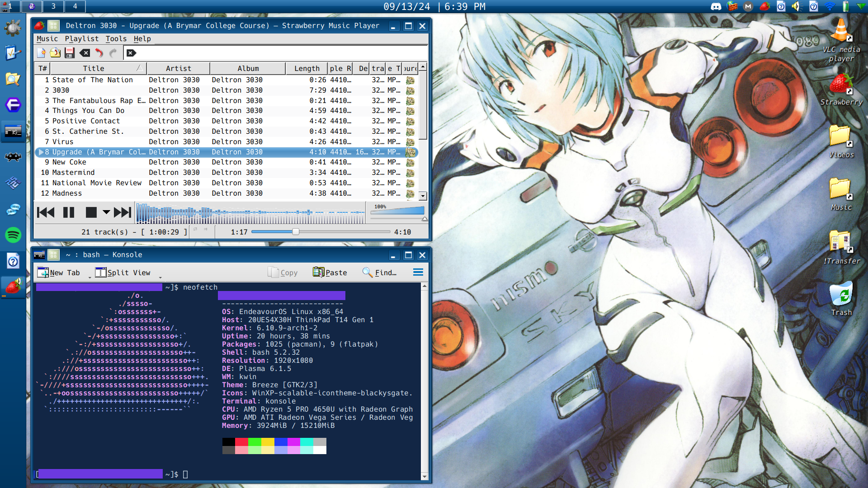Sort playlist by Album column header
The height and width of the screenshot is (488, 868).
pos(248,69)
